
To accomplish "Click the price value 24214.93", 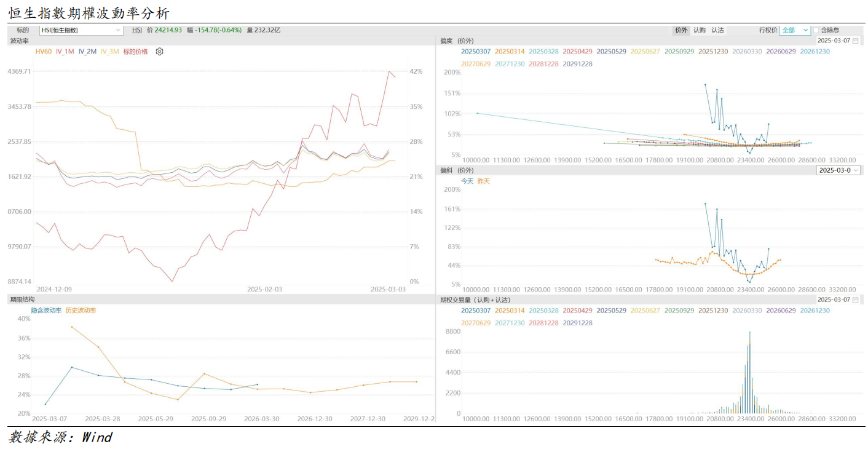I will click(168, 30).
